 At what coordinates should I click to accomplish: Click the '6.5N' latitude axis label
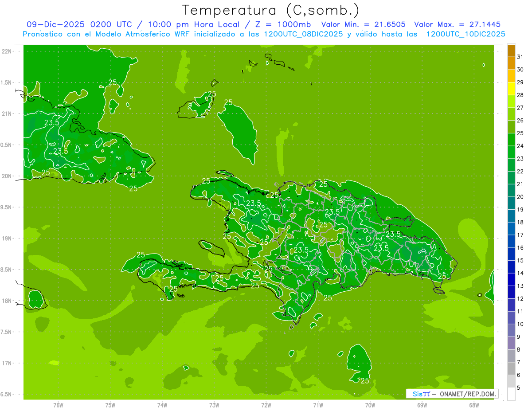(6, 394)
